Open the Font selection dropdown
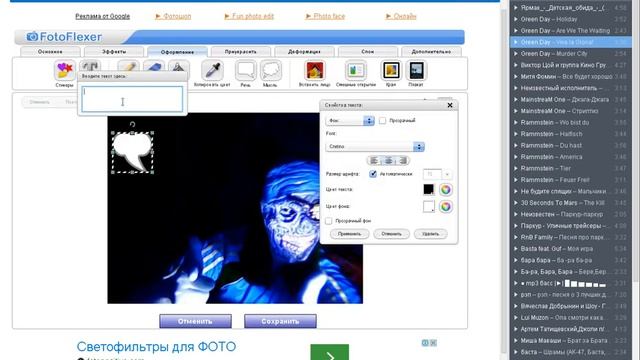 [375, 147]
